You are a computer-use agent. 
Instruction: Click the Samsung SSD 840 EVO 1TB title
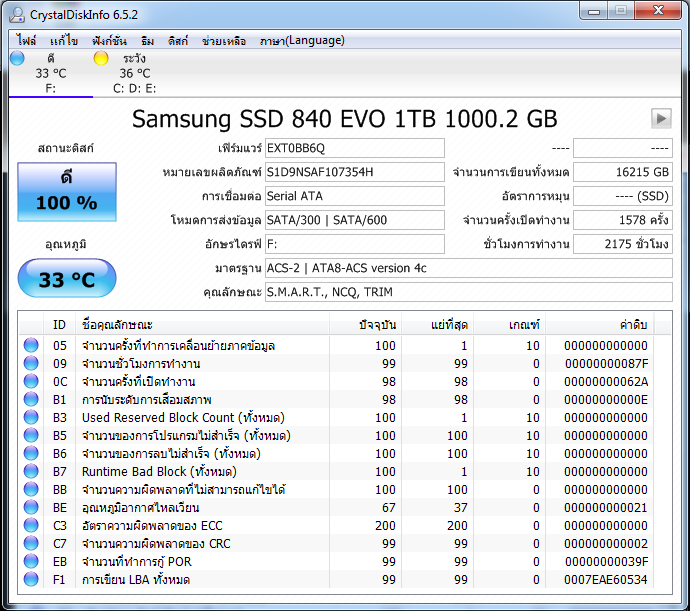click(345, 119)
